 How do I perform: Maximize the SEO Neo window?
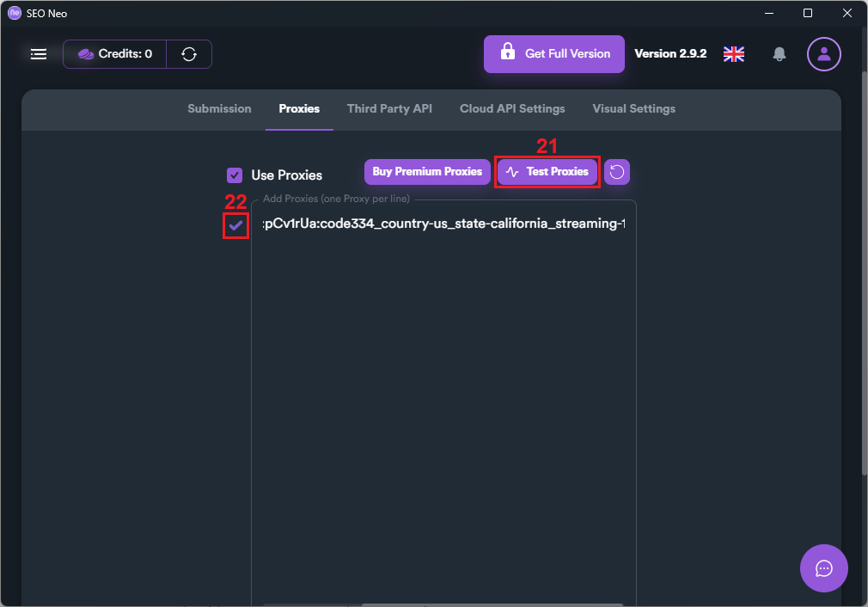[x=808, y=13]
